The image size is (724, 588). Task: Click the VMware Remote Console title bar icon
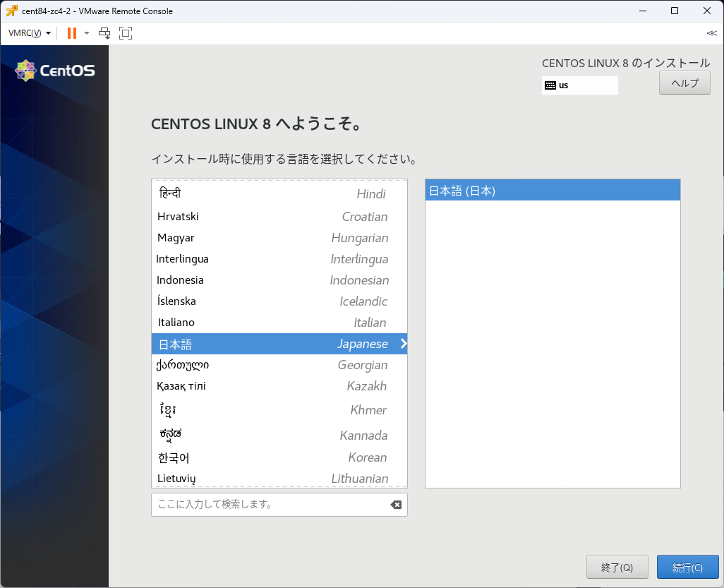11,11
